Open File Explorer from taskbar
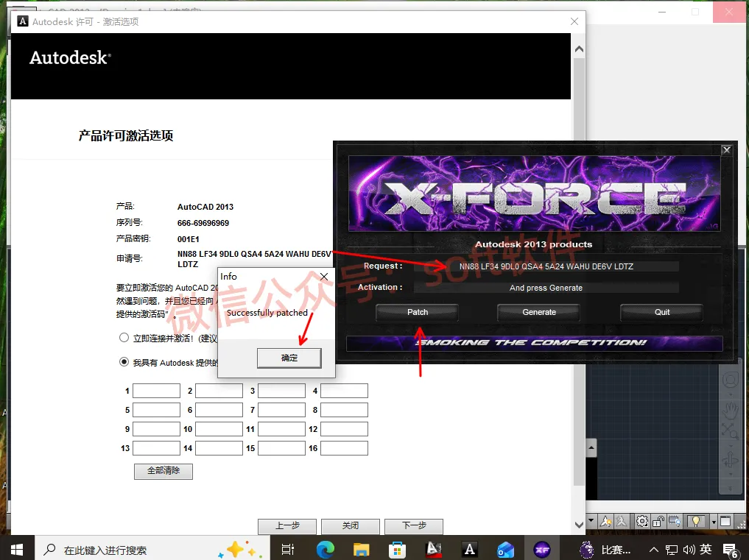This screenshot has width=749, height=560. click(x=361, y=550)
